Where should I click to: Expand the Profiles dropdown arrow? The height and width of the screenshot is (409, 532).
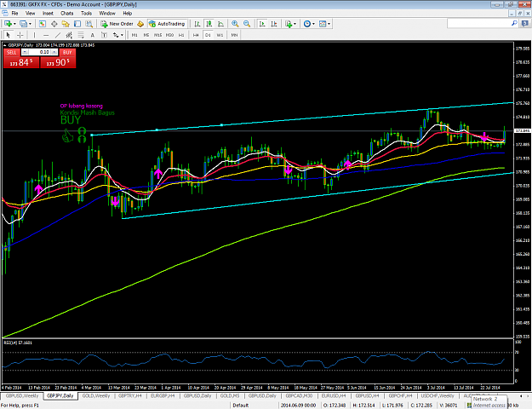point(30,24)
